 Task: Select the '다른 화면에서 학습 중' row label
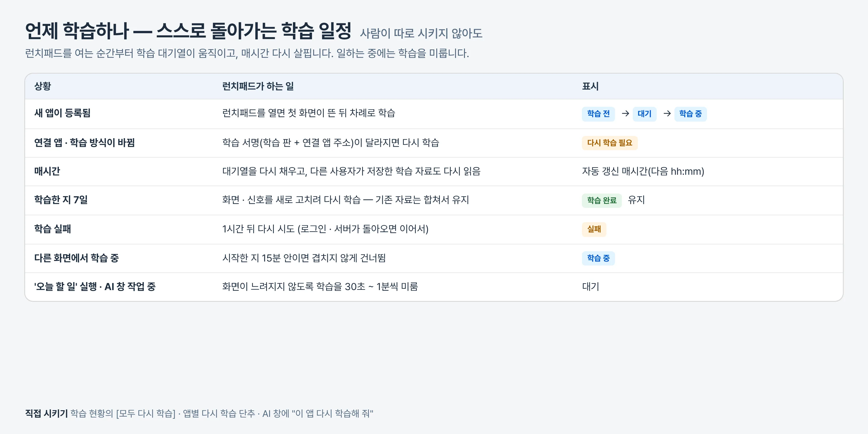[x=77, y=258]
